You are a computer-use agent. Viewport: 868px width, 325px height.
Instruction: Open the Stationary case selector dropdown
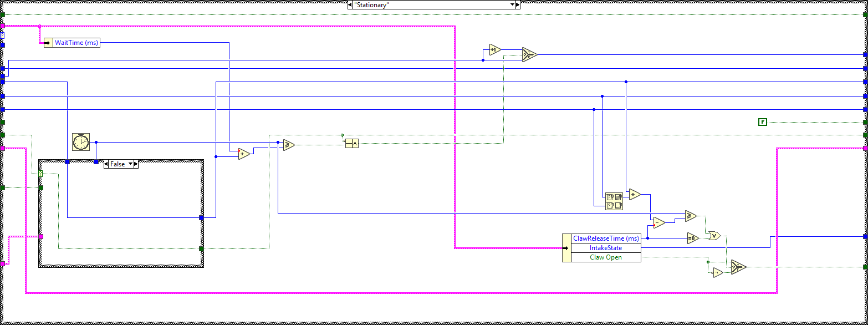(513, 4)
